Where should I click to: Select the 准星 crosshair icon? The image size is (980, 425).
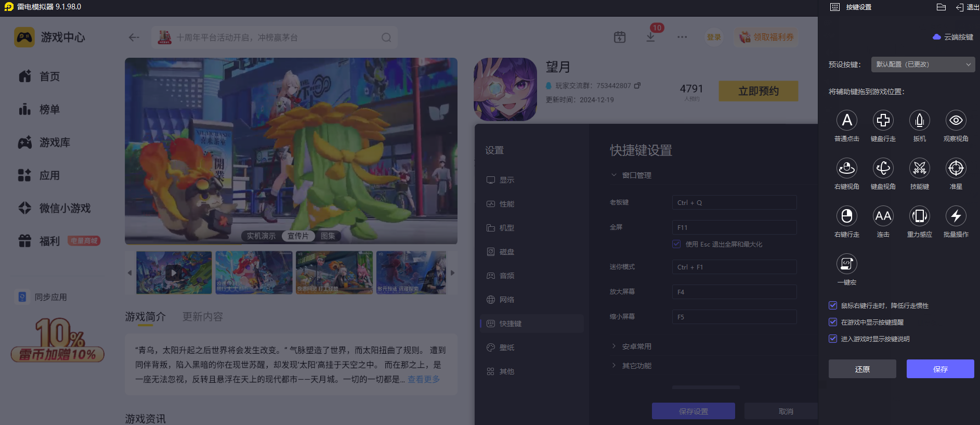(x=956, y=168)
